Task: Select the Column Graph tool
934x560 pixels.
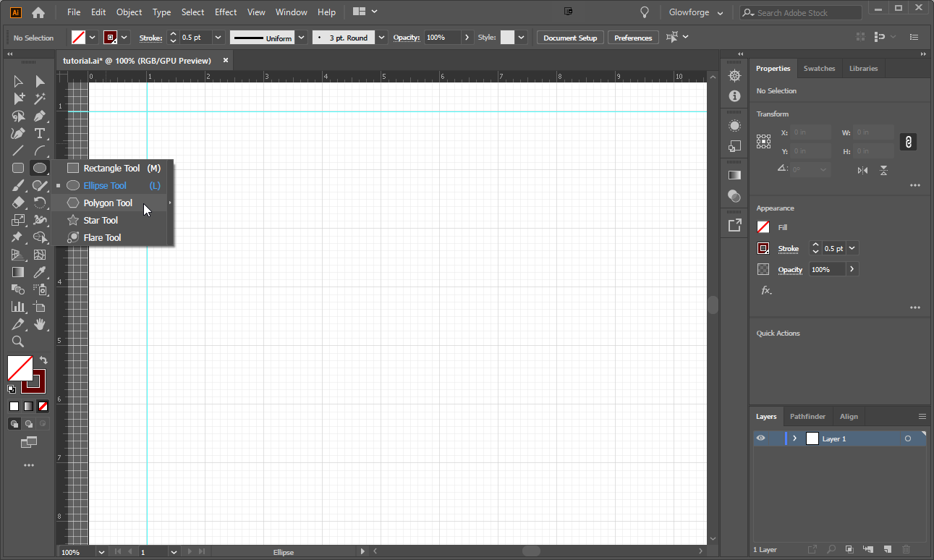Action: (x=18, y=307)
